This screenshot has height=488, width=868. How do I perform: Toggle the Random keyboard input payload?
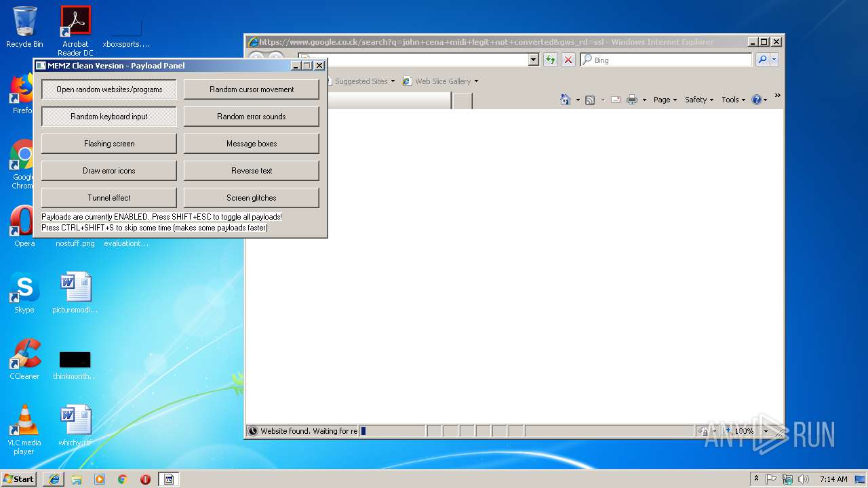click(109, 117)
